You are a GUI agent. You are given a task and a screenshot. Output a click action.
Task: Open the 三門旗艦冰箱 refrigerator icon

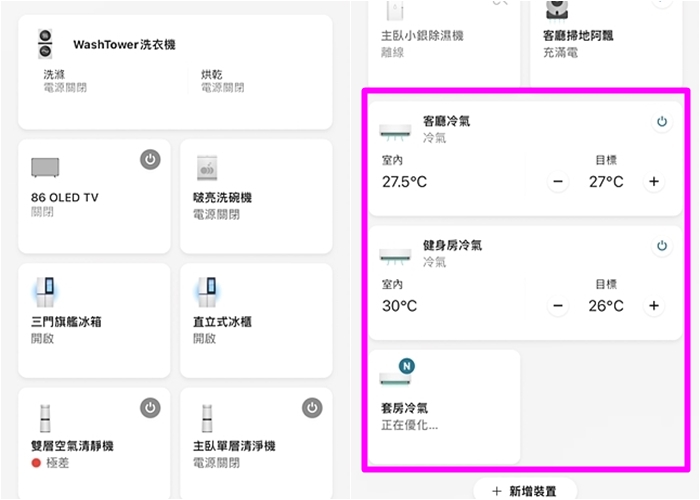46,293
